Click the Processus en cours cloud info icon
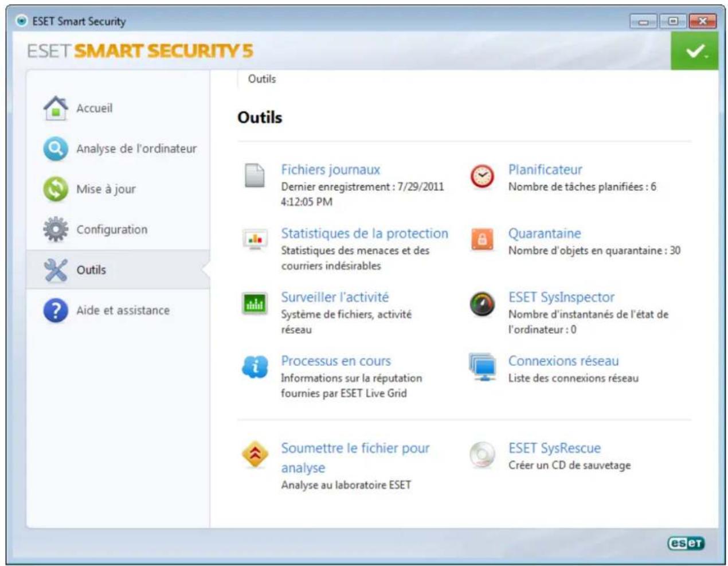728x566 pixels. (255, 366)
